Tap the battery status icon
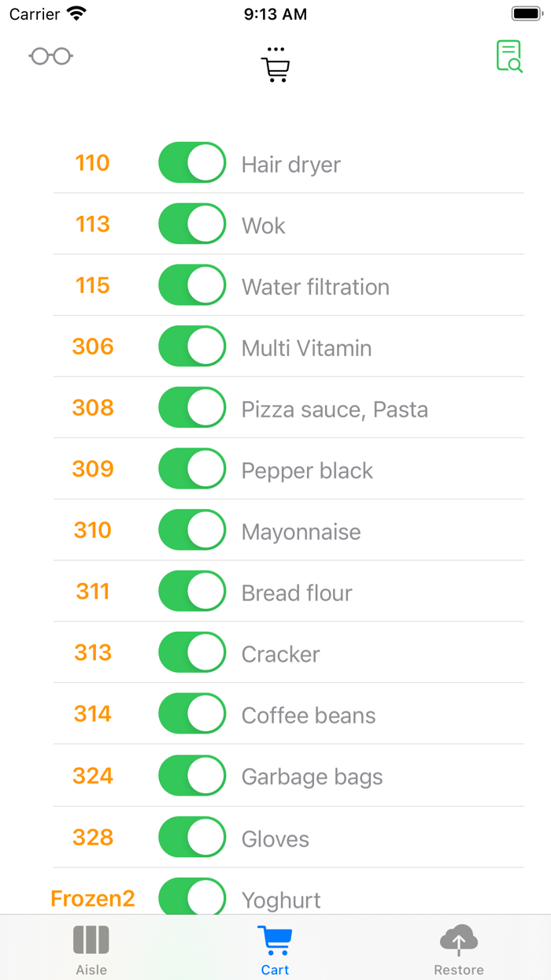551x980 pixels. point(526,14)
